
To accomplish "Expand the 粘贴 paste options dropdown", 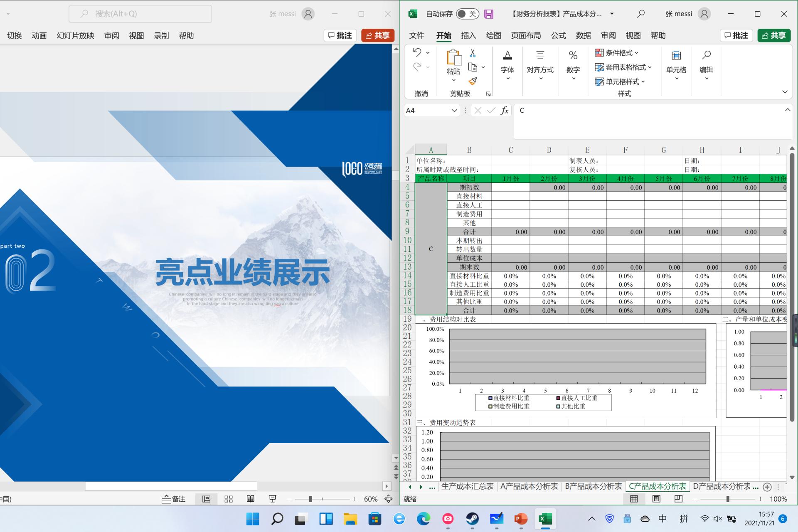I will [x=453, y=80].
